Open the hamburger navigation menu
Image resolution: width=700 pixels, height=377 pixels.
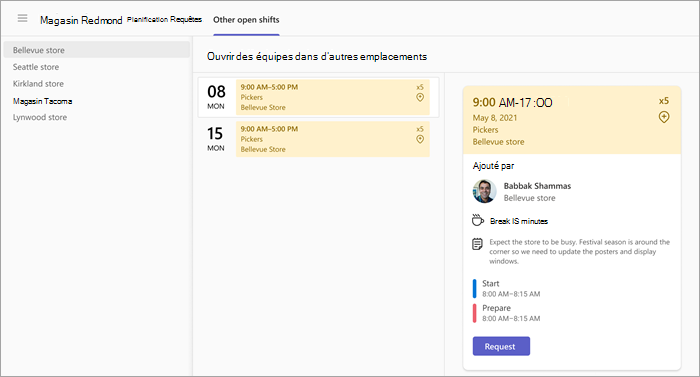(x=22, y=18)
